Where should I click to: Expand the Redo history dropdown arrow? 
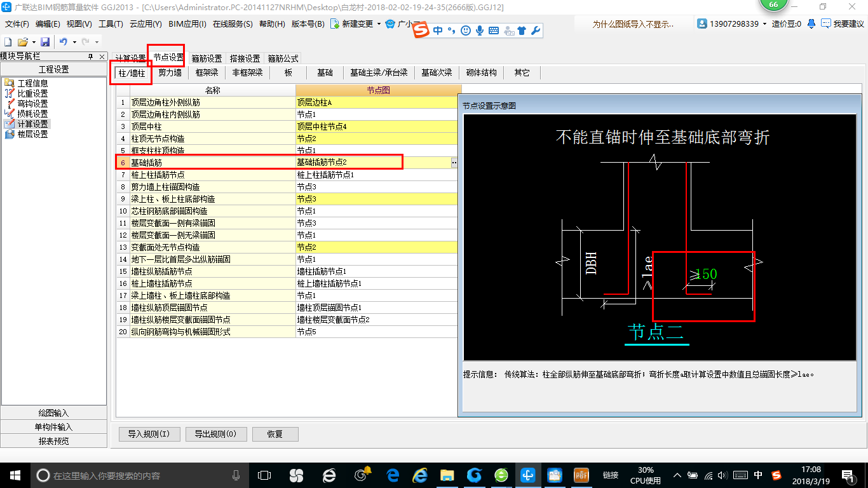click(x=97, y=42)
